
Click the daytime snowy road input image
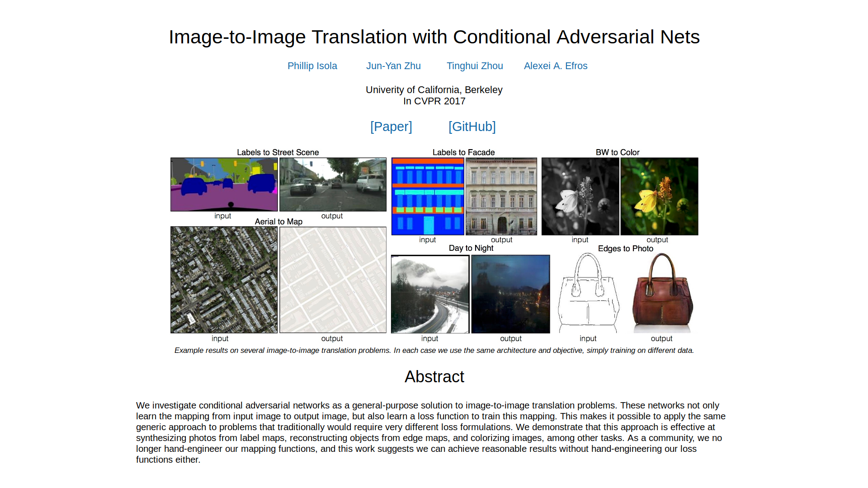click(x=430, y=294)
